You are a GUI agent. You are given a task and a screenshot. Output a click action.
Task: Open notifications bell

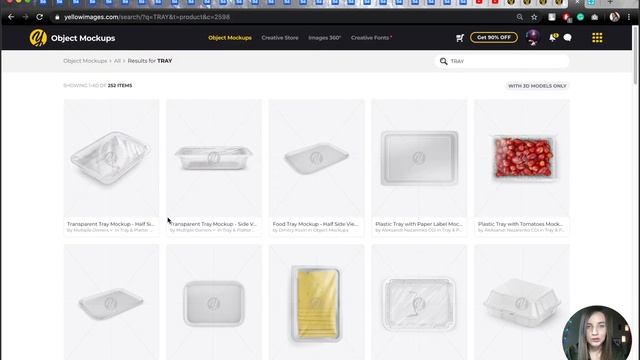point(553,38)
